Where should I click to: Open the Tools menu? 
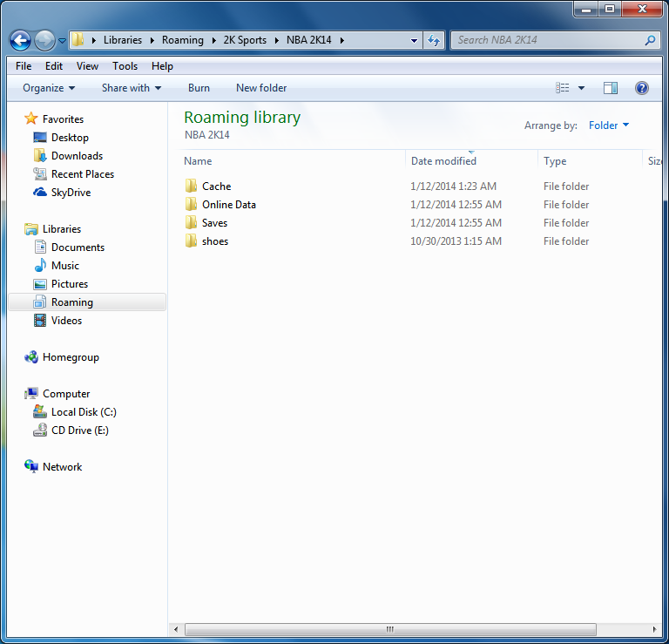coord(125,66)
